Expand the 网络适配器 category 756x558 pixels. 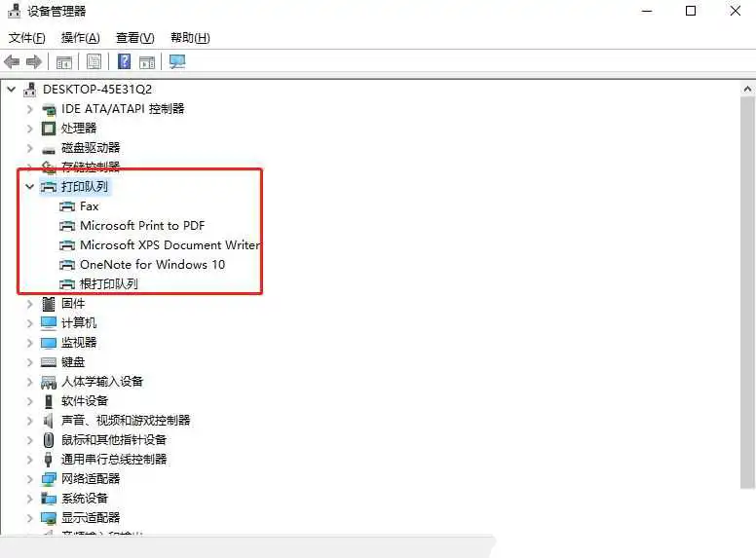(x=29, y=479)
